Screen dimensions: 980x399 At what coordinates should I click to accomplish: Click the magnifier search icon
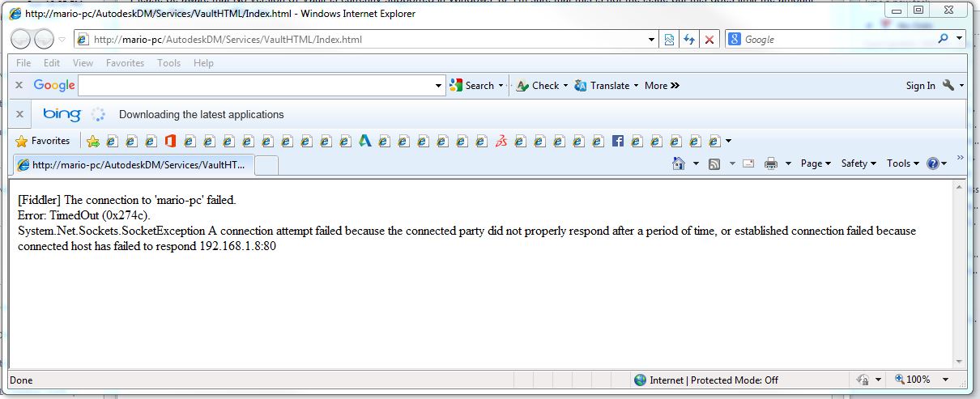point(943,39)
